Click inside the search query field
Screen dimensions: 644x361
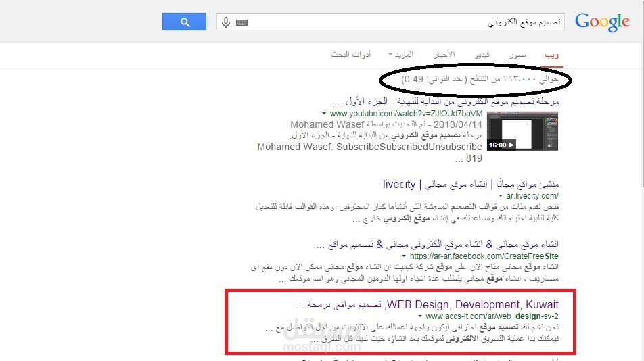point(390,22)
